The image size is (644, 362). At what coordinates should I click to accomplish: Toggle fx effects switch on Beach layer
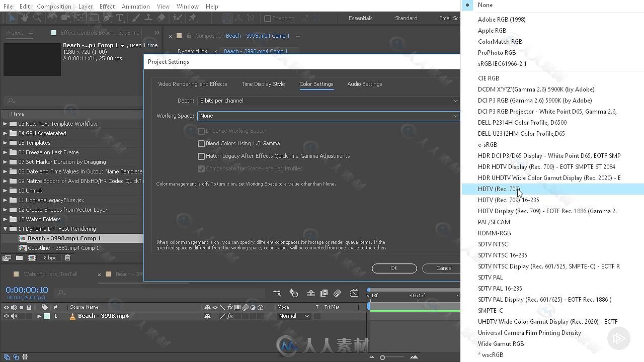[x=230, y=316]
